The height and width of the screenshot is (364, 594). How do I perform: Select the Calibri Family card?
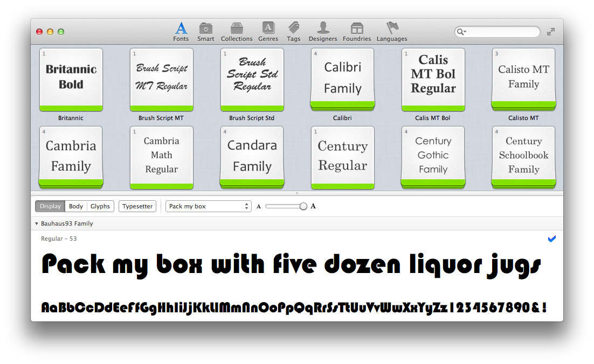tap(342, 80)
